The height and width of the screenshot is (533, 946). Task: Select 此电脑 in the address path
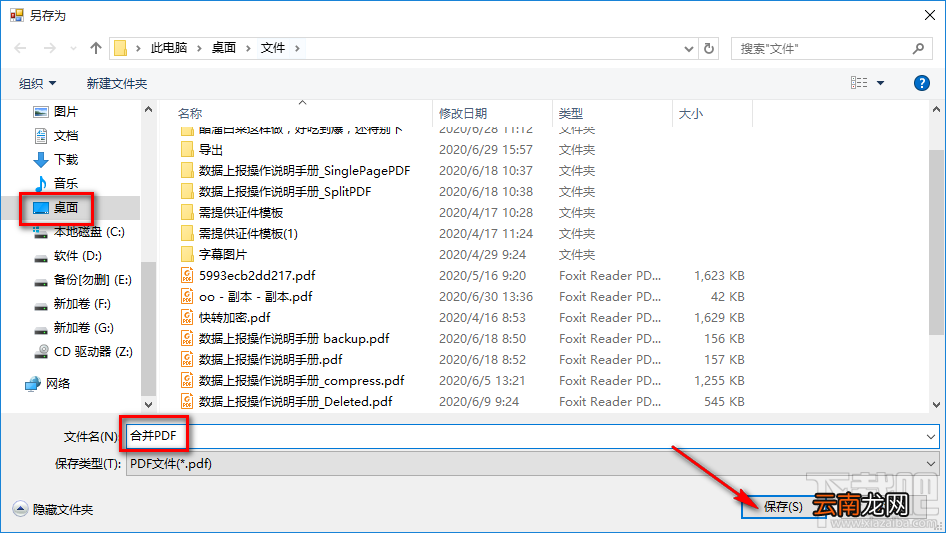(x=169, y=48)
